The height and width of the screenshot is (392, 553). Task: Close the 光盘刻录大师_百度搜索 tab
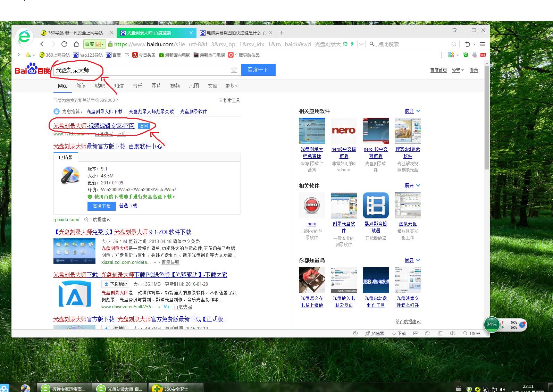click(191, 33)
